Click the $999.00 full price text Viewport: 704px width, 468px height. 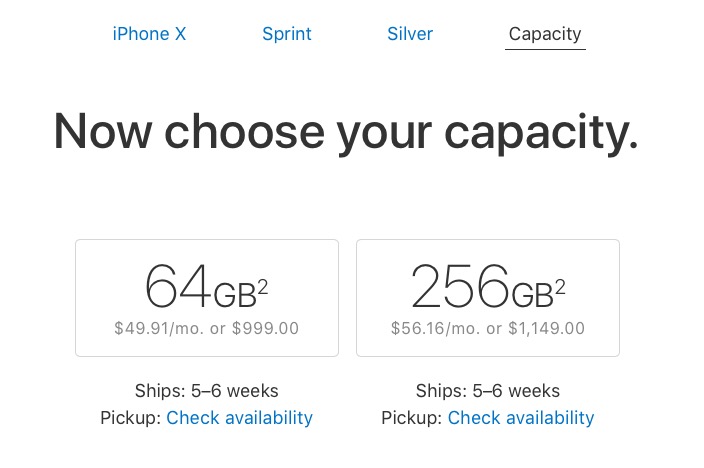[x=265, y=329]
